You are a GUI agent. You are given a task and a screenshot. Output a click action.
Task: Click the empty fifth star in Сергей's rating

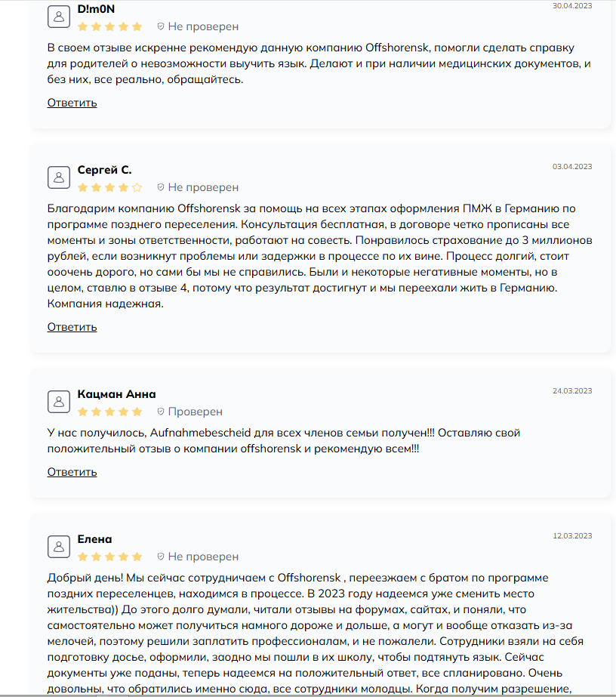point(137,187)
